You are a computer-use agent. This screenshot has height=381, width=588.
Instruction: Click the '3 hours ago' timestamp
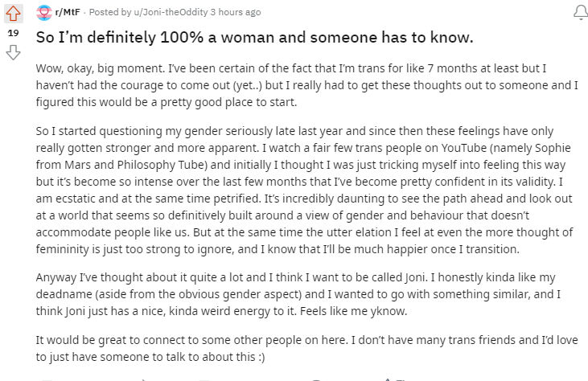[236, 12]
